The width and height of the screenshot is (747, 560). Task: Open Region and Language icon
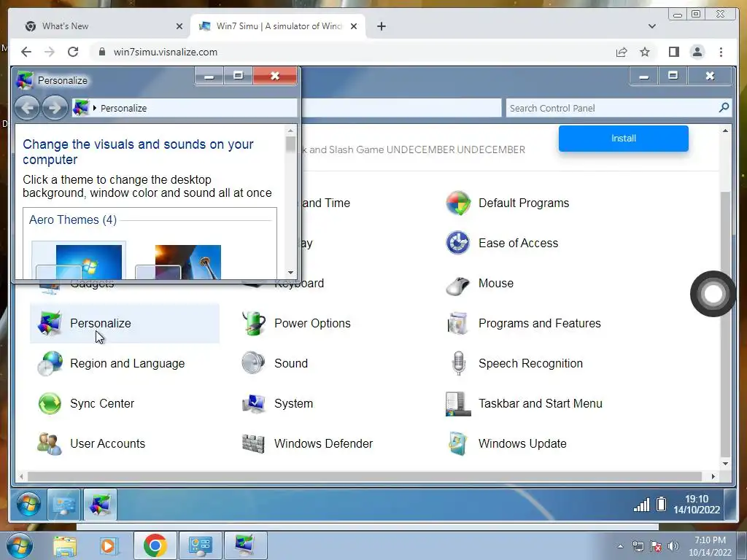pyautogui.click(x=50, y=363)
